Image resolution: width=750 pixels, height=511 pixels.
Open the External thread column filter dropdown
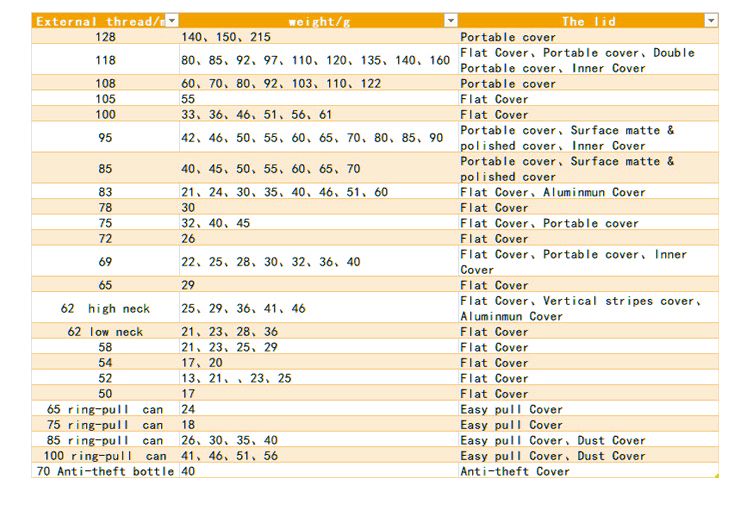pos(171,21)
